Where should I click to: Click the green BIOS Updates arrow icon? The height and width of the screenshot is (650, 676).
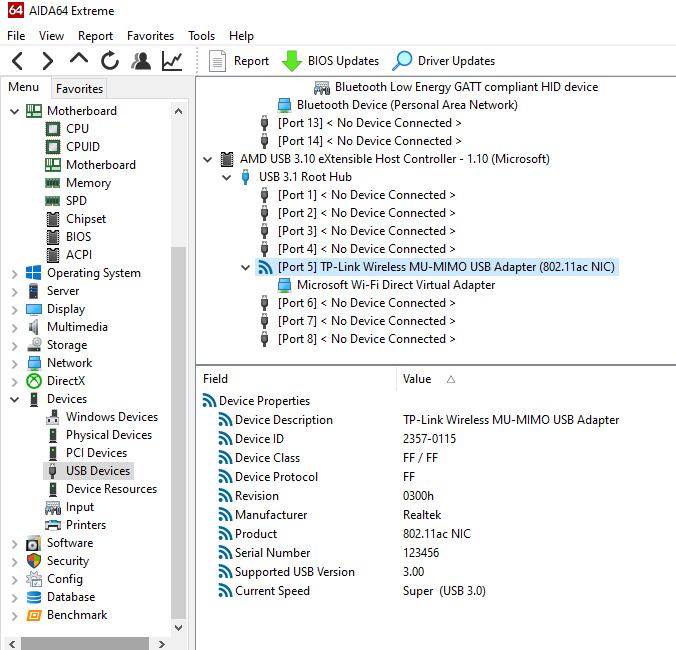(x=292, y=61)
